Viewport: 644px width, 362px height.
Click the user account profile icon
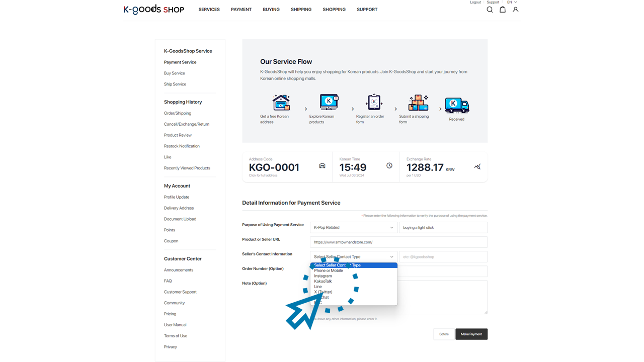coord(515,10)
